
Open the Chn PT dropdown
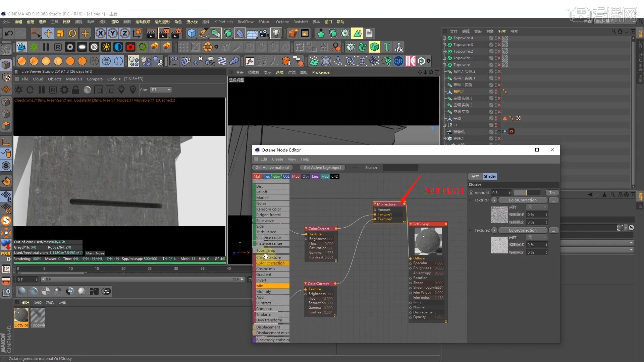161,90
